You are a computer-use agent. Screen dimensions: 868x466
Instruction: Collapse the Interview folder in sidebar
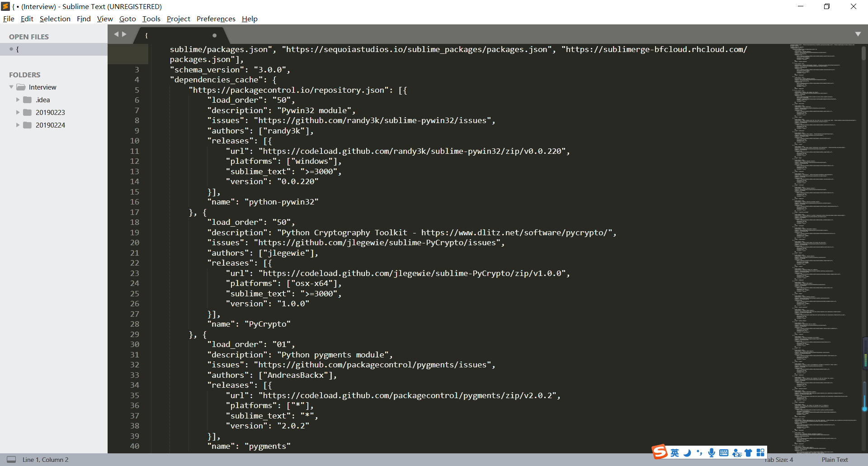pos(11,87)
